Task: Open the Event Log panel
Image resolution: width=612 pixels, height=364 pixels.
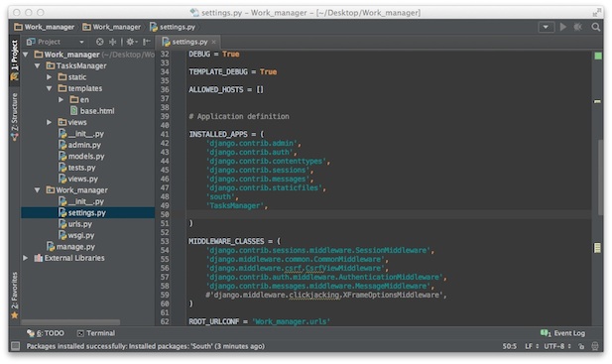Action: pos(562,333)
